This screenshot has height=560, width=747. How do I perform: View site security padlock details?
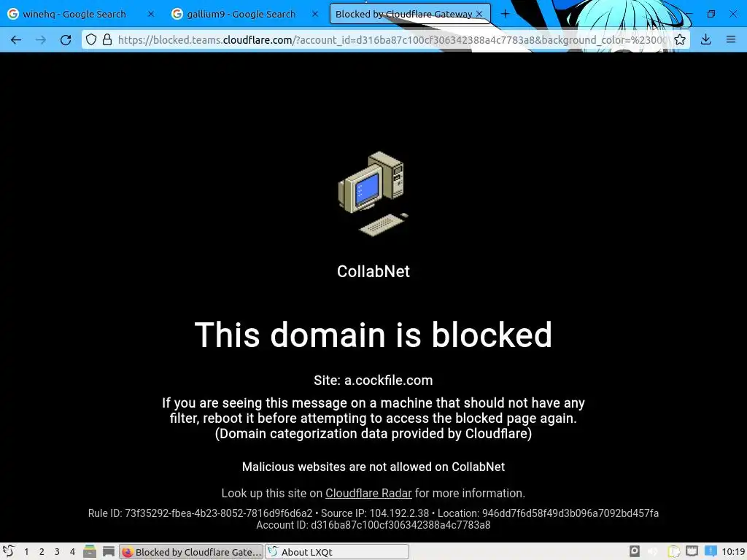[107, 40]
